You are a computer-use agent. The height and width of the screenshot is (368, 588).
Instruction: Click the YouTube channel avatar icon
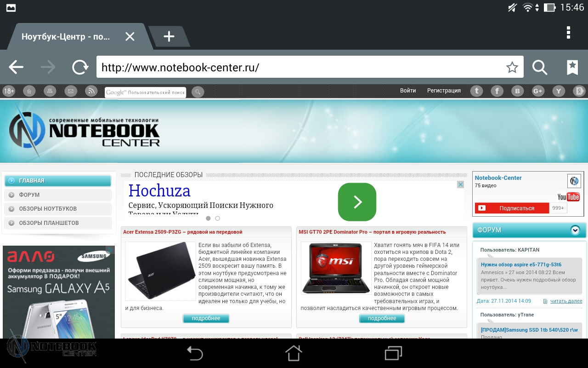pyautogui.click(x=574, y=181)
